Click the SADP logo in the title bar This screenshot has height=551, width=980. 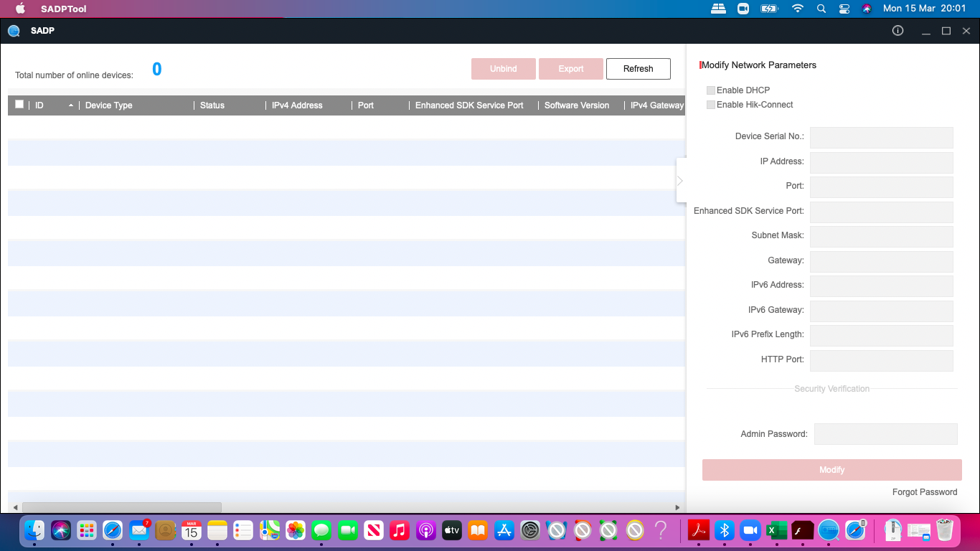tap(13, 31)
